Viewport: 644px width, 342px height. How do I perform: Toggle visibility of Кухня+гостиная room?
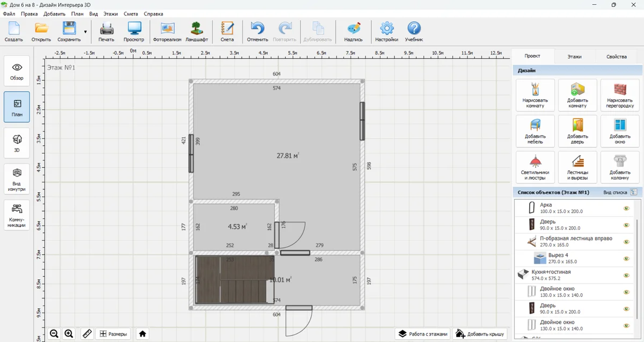tap(626, 275)
